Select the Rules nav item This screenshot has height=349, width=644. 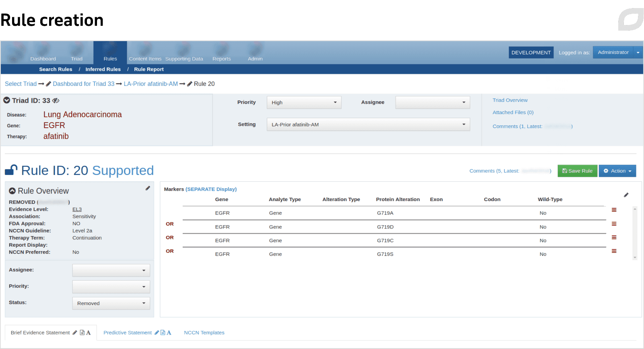pos(110,53)
